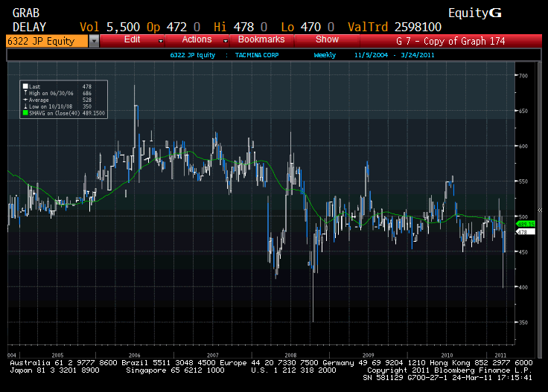Expand the Edit menu arrow
The image size is (548, 392).
coord(160,41)
